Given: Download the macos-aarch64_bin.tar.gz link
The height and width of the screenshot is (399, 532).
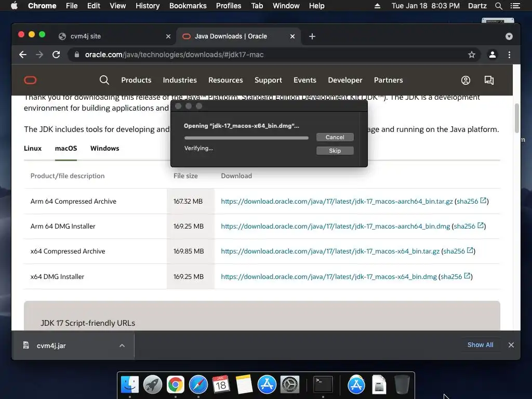Looking at the screenshot, I should [x=337, y=201].
